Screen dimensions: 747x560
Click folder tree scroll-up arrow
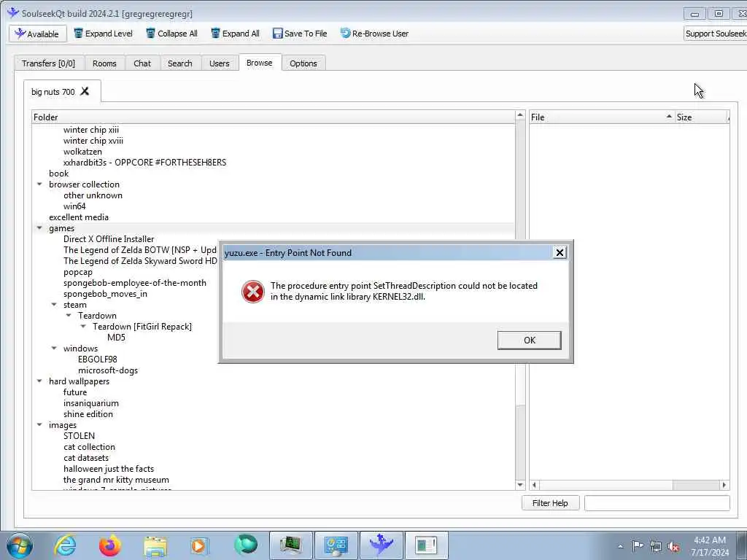(520, 116)
